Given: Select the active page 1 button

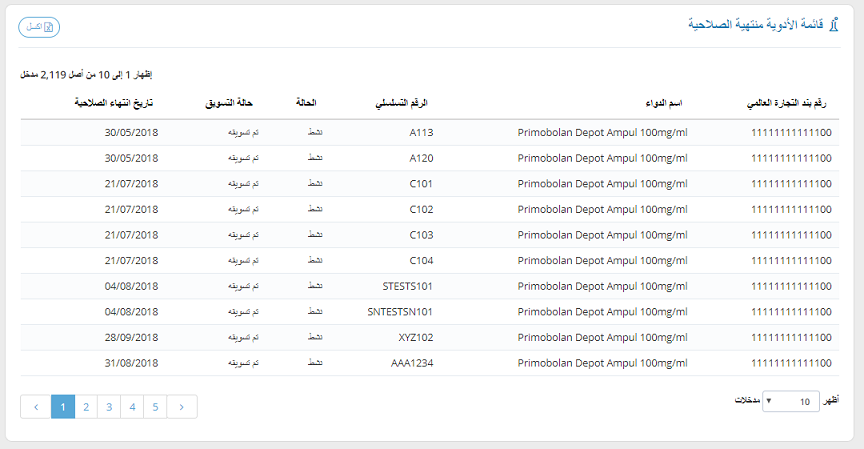Looking at the screenshot, I should [x=62, y=407].
